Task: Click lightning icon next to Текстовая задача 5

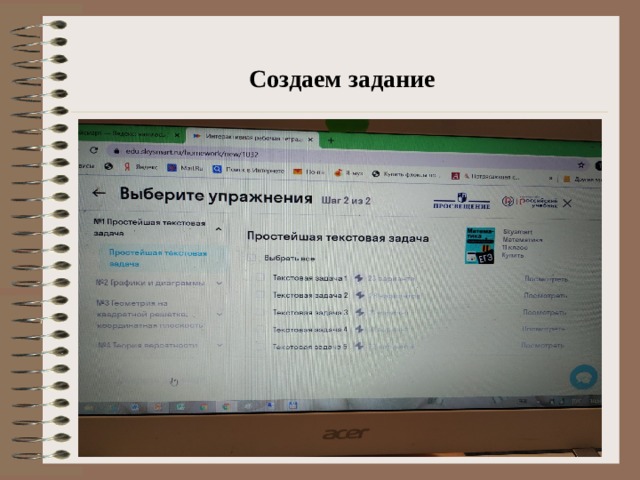Action: click(359, 346)
